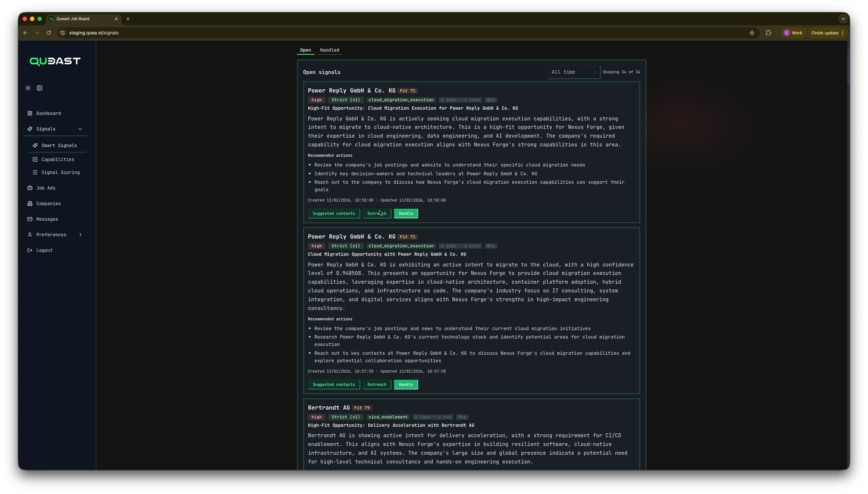Handle the Bertrandt AG signal's Why badge
The image size is (868, 494).
coord(462,417)
